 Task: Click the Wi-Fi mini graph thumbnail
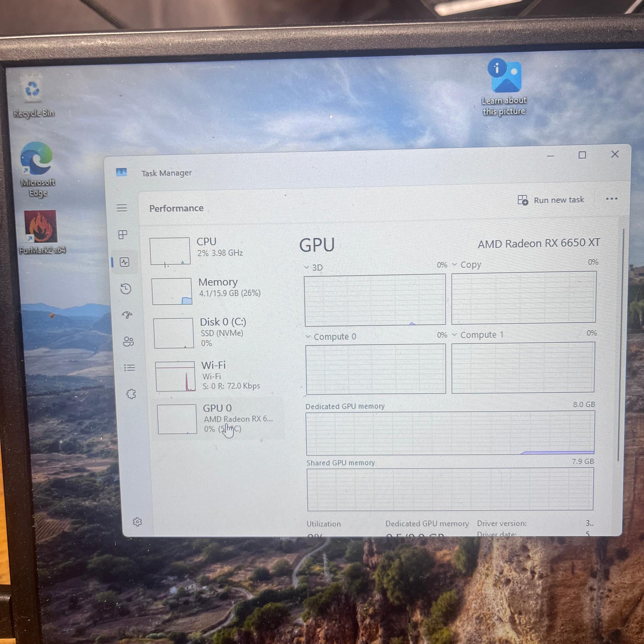tap(175, 376)
